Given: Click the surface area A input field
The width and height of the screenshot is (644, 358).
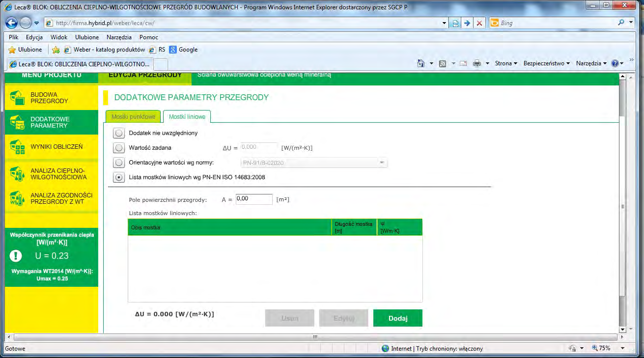Looking at the screenshot, I should tap(254, 199).
